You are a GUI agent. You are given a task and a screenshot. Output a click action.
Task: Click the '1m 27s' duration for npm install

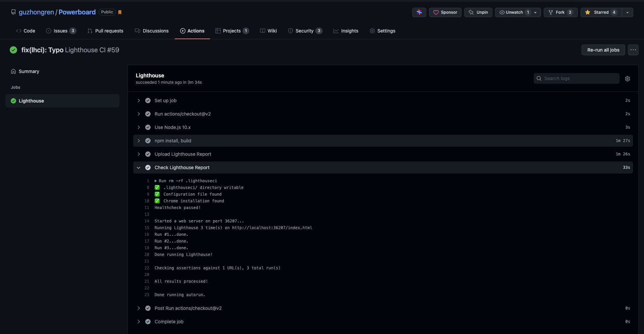623,141
